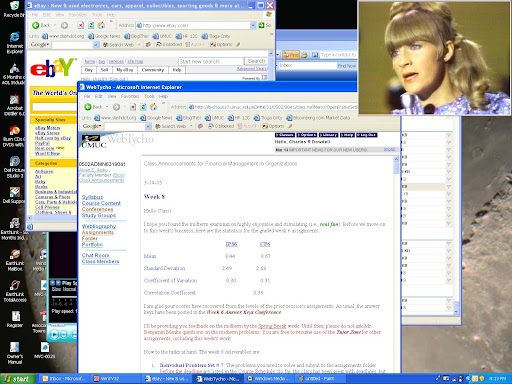Click Forward arrow in WebTycho browser toolbar
This screenshot has height=384, width=512.
pos(116,107)
